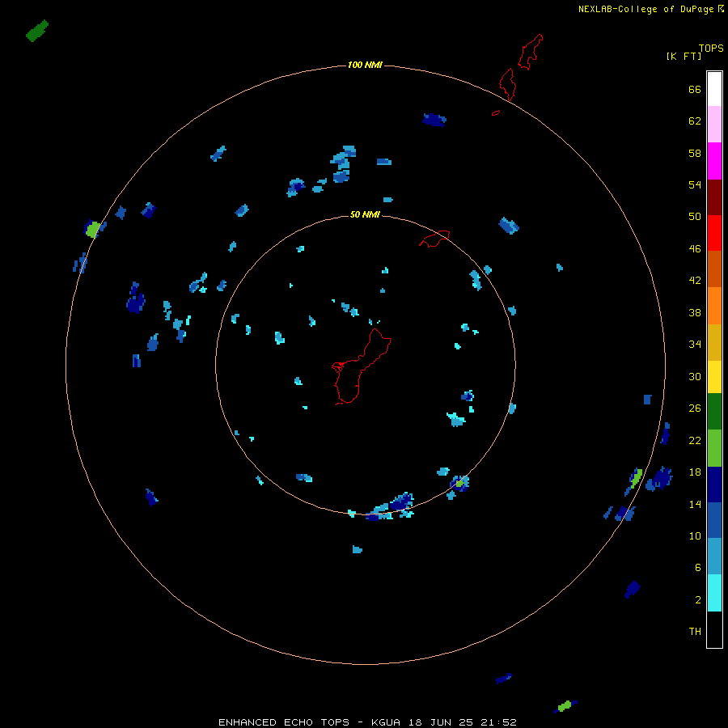This screenshot has height=728, width=728.
Task: Click the "62" legend value
Action: [x=695, y=121]
